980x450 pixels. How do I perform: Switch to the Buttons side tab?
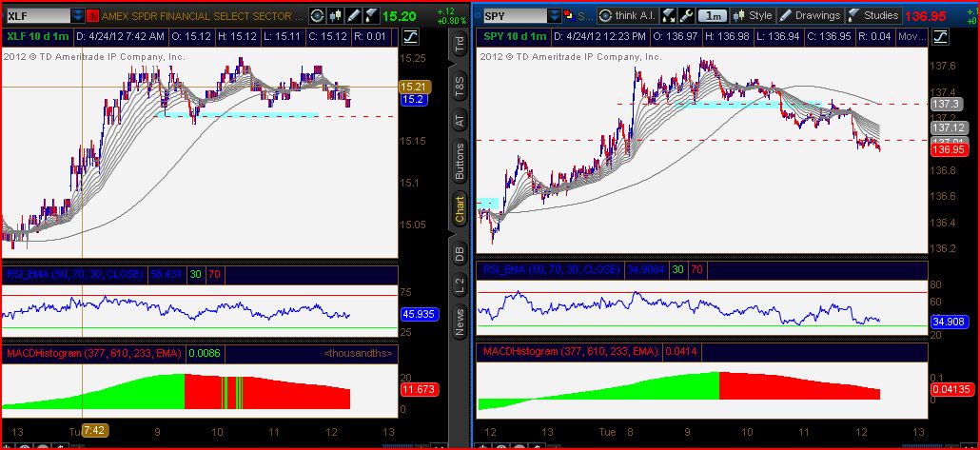point(460,161)
